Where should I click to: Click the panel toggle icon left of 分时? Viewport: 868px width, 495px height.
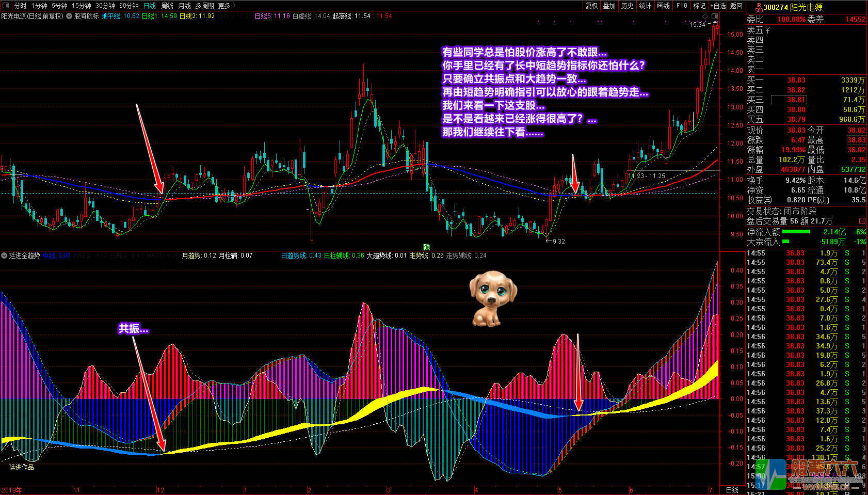click(6, 6)
